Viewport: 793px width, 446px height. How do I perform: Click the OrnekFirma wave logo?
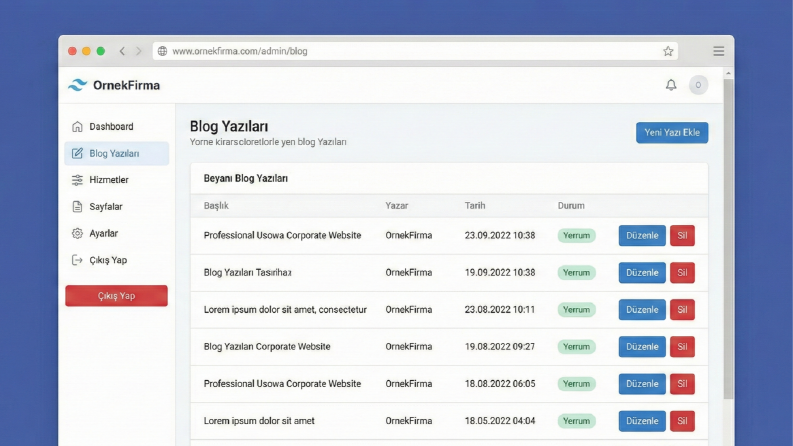(x=78, y=85)
